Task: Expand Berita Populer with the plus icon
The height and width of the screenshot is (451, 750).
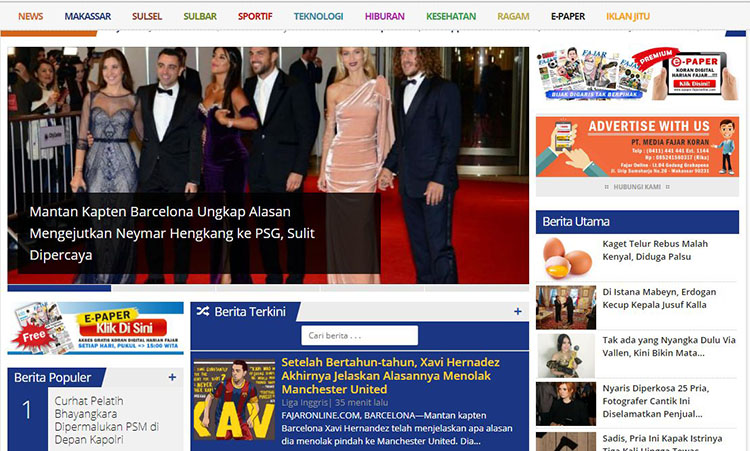Action: tap(172, 377)
